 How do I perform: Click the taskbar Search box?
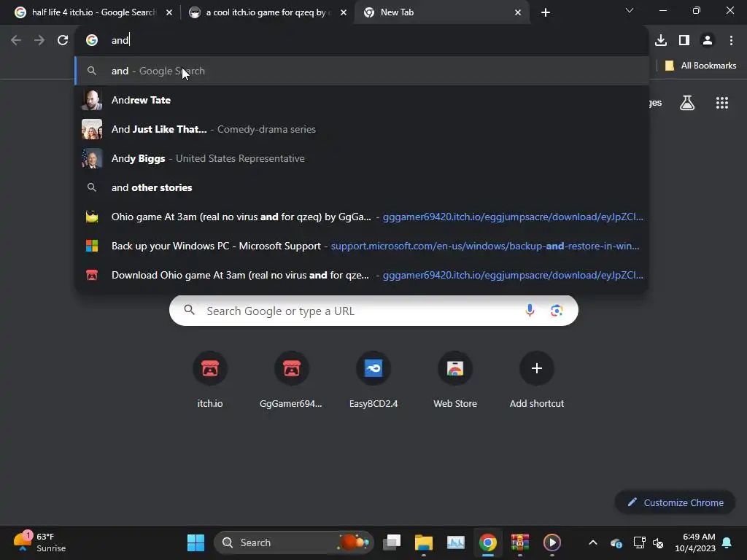(x=294, y=542)
